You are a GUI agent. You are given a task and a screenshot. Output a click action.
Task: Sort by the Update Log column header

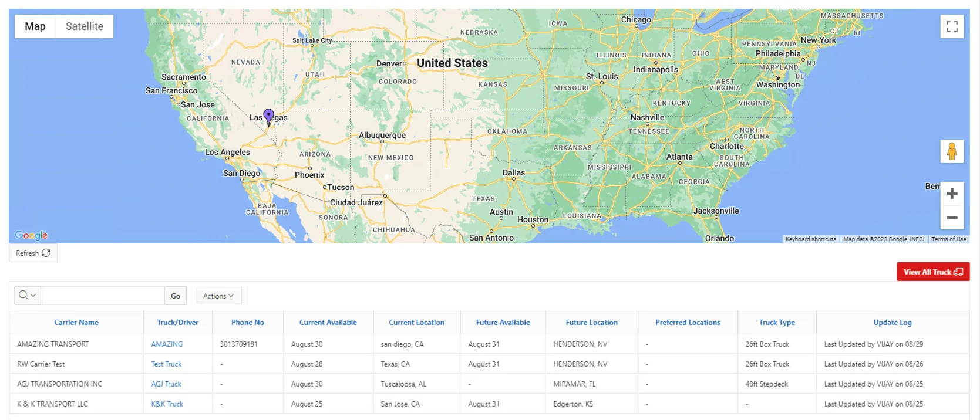[893, 322]
